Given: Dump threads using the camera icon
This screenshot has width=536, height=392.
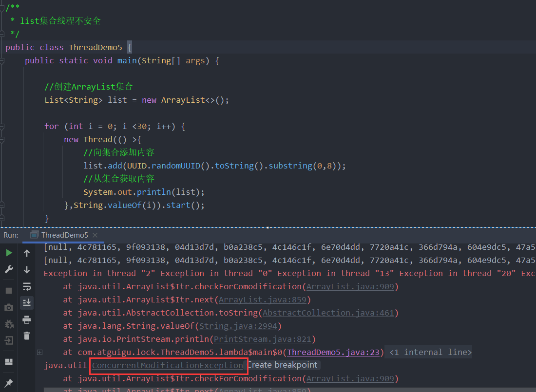Looking at the screenshot, I should coord(9,307).
